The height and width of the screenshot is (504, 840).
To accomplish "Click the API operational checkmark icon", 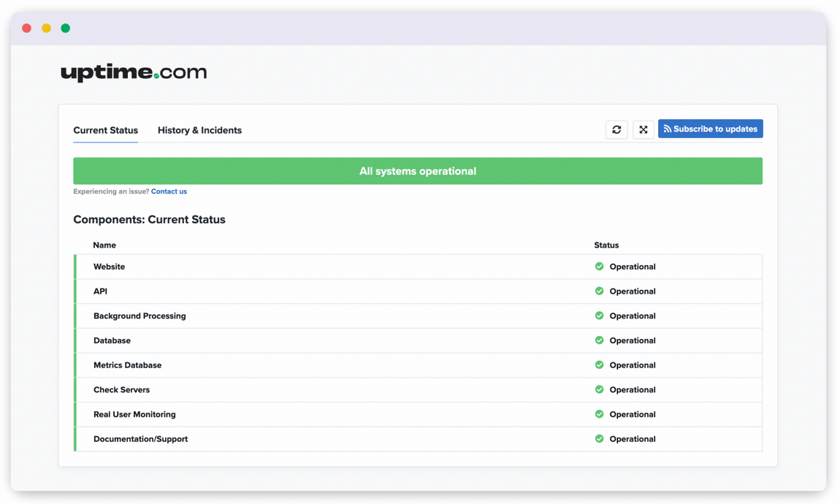I will pyautogui.click(x=599, y=291).
